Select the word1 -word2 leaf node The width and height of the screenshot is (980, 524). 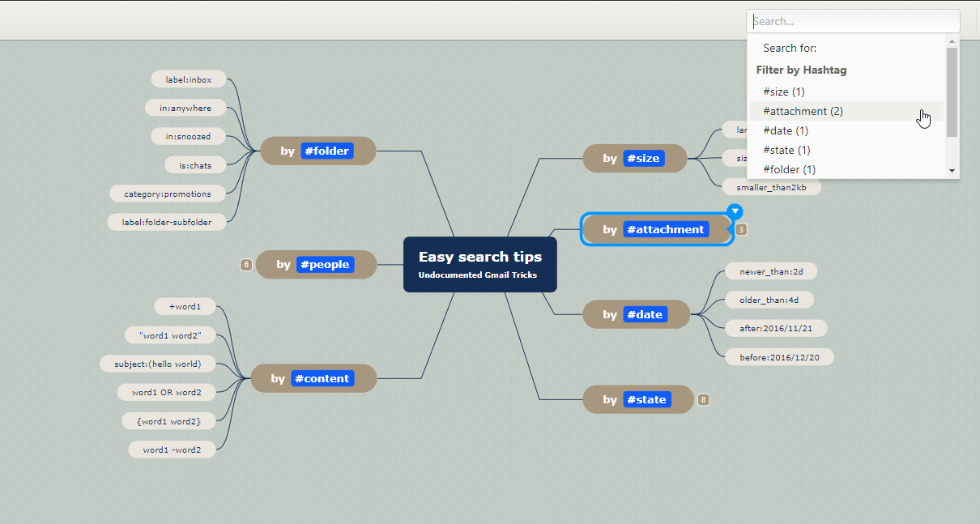coord(173,449)
